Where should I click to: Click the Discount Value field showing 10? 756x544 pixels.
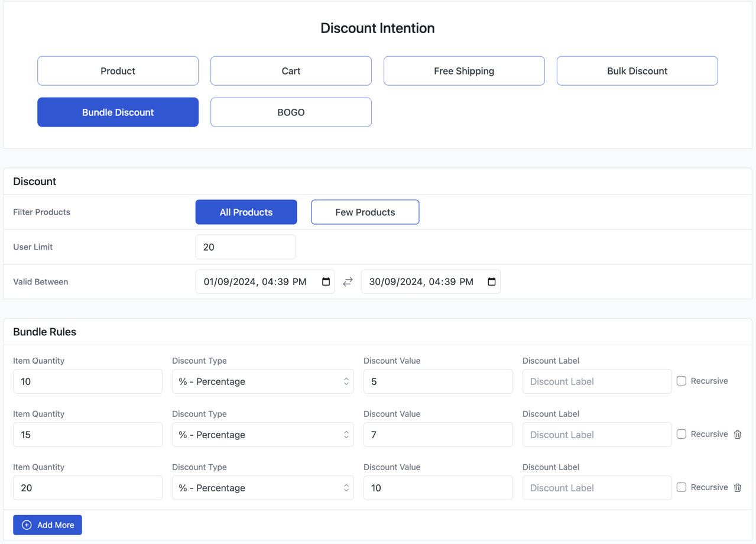click(438, 488)
